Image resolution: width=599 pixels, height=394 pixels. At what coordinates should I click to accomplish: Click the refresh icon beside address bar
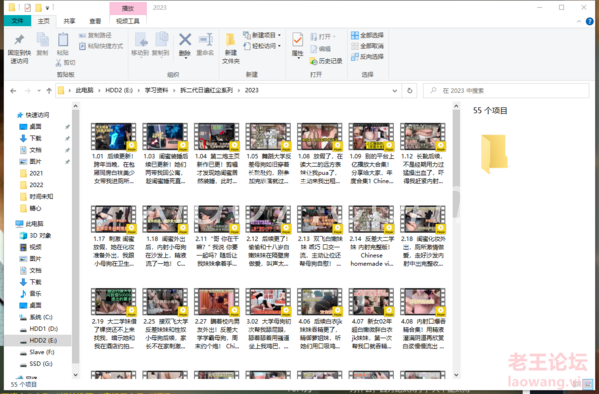tap(410, 91)
